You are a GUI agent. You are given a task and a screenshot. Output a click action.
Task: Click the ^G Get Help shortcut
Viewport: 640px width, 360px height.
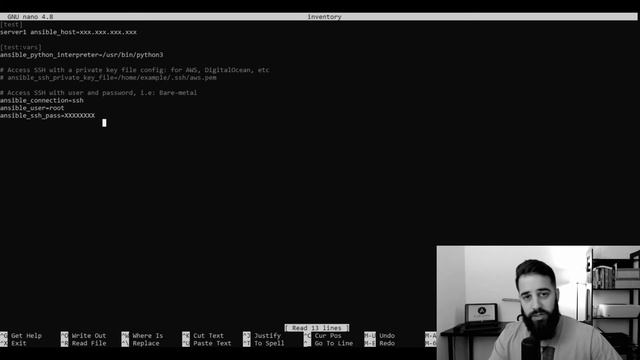tap(21, 336)
